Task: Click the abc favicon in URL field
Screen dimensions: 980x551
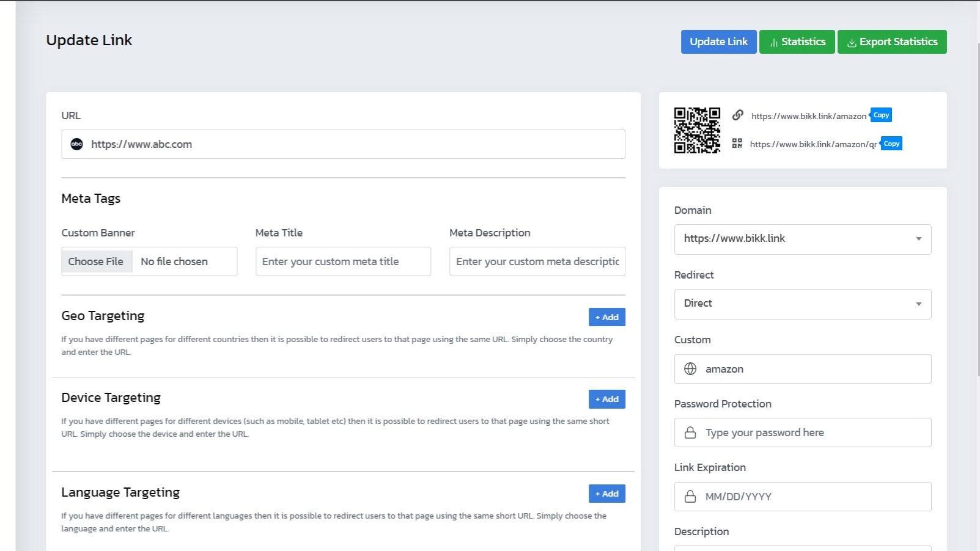Action: (76, 144)
